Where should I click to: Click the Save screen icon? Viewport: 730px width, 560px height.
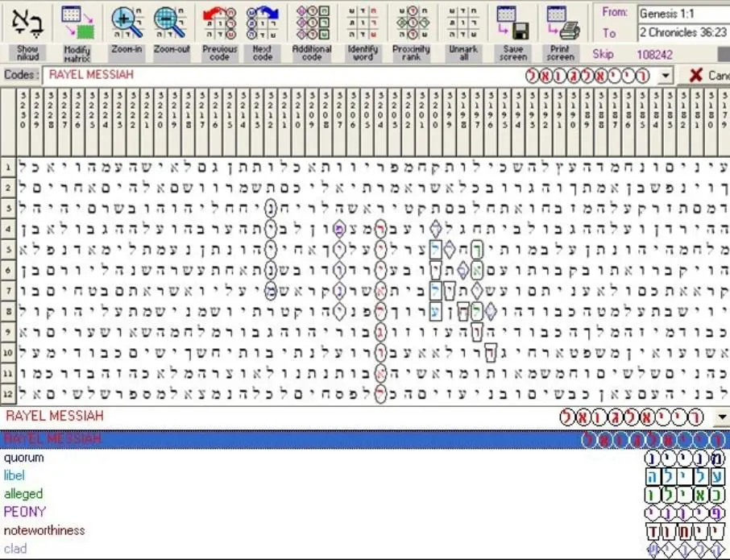tap(513, 23)
